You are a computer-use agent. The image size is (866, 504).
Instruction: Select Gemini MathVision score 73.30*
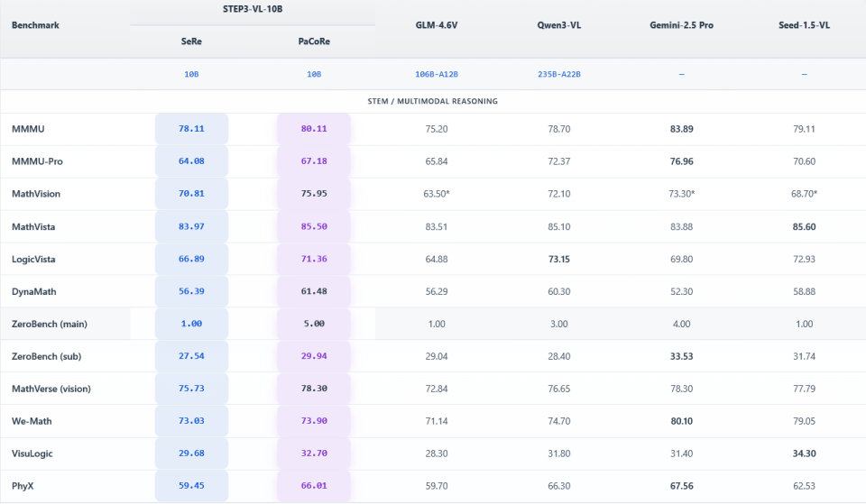(682, 194)
